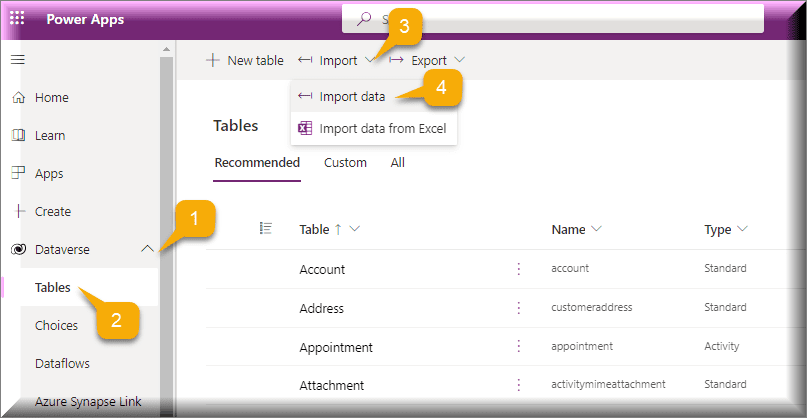Switch to the Recommended tab
Viewport: 807px width, 418px height.
coord(257,163)
